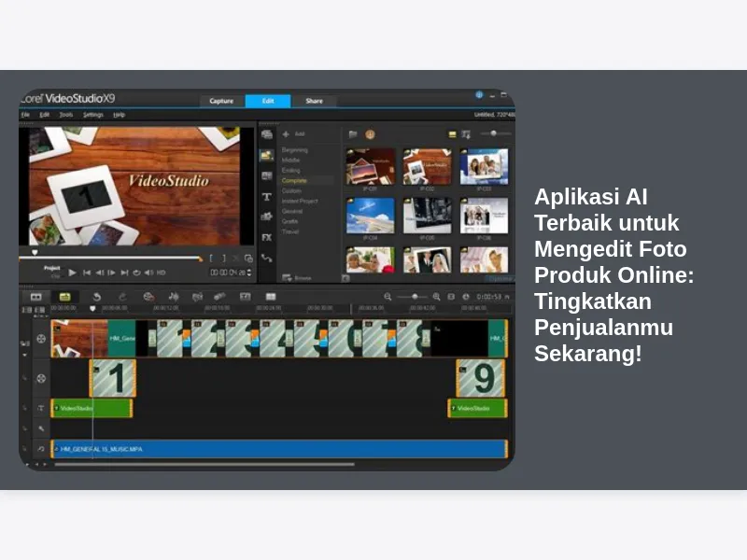Zoom out the timeline magnifier
This screenshot has height=560, width=747.
(388, 297)
